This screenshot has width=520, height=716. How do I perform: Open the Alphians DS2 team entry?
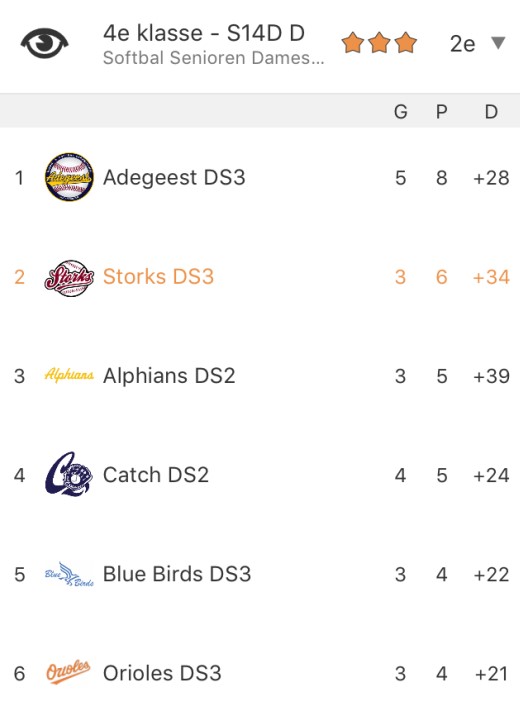click(x=260, y=376)
